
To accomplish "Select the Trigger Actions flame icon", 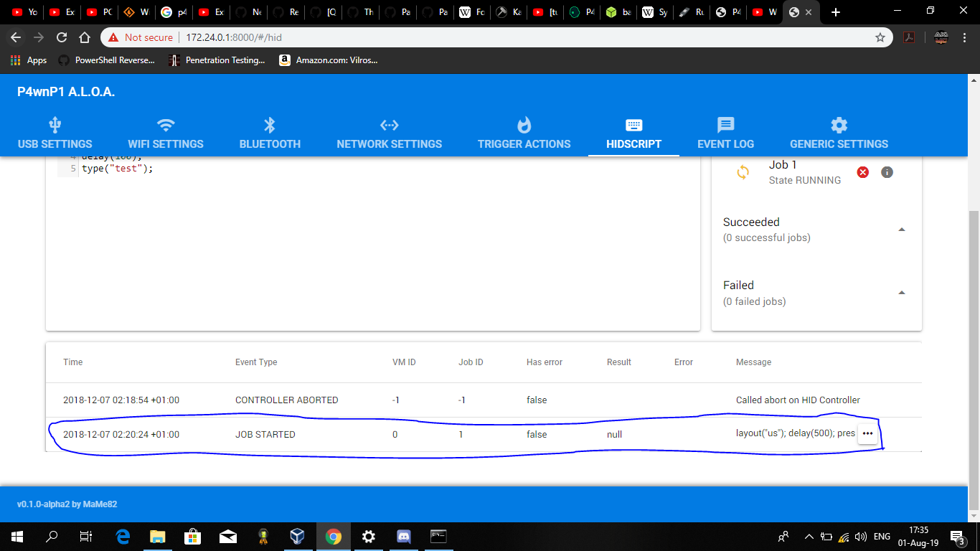I will pyautogui.click(x=524, y=124).
